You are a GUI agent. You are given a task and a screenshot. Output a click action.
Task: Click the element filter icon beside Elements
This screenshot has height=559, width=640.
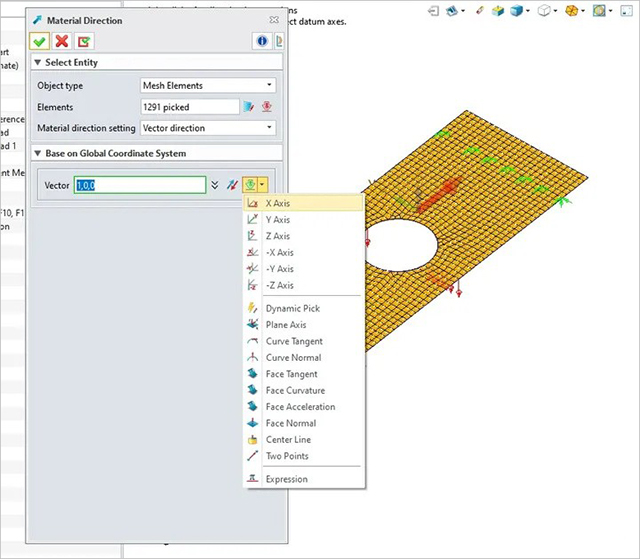coord(249,107)
